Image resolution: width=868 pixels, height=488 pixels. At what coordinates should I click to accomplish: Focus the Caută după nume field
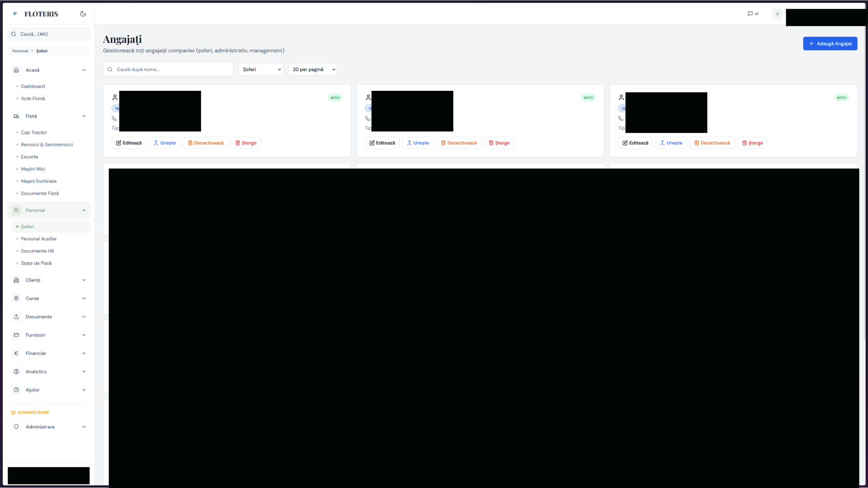click(x=168, y=69)
